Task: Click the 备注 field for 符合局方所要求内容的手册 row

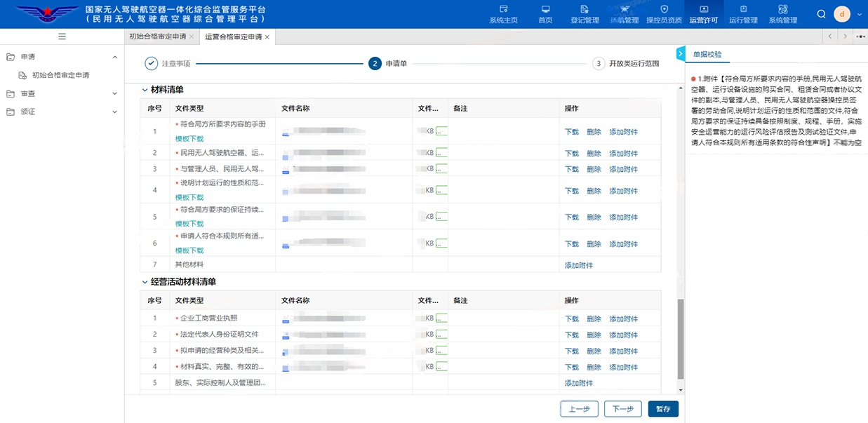Action: (x=504, y=131)
